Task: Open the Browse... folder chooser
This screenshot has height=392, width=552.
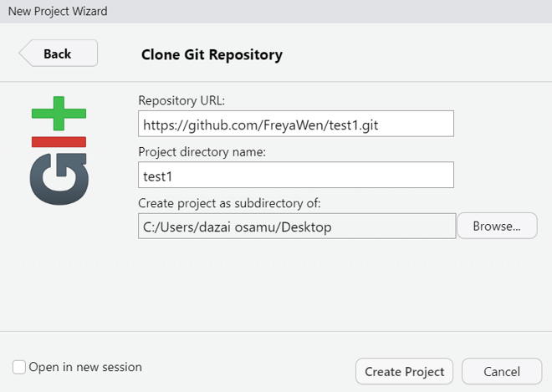Action: (x=497, y=226)
